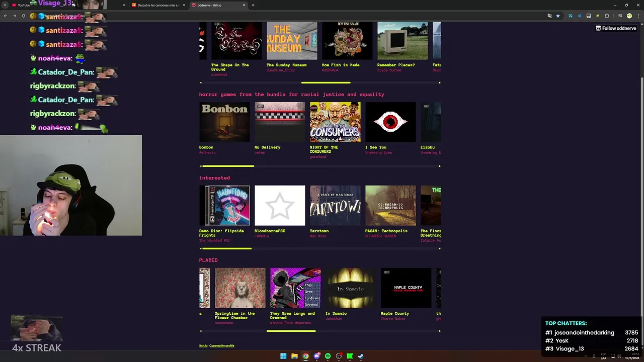
Task: Open They Grew Lungs and Drowned link
Action: coord(292,315)
